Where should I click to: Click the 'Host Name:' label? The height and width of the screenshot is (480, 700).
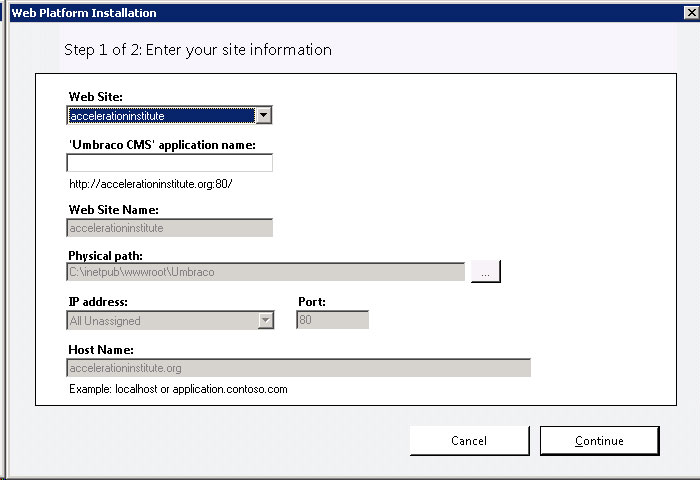point(101,350)
